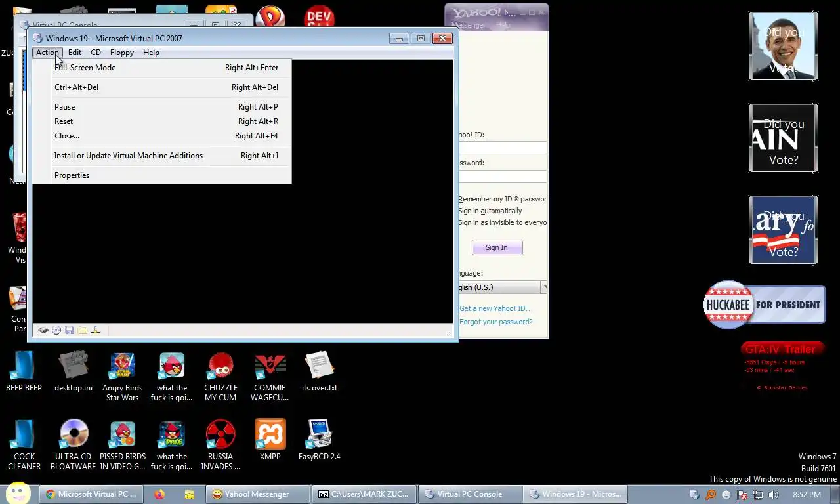Open the Yahoo Messenger language dropdown
This screenshot has width=840, height=504.
(503, 287)
